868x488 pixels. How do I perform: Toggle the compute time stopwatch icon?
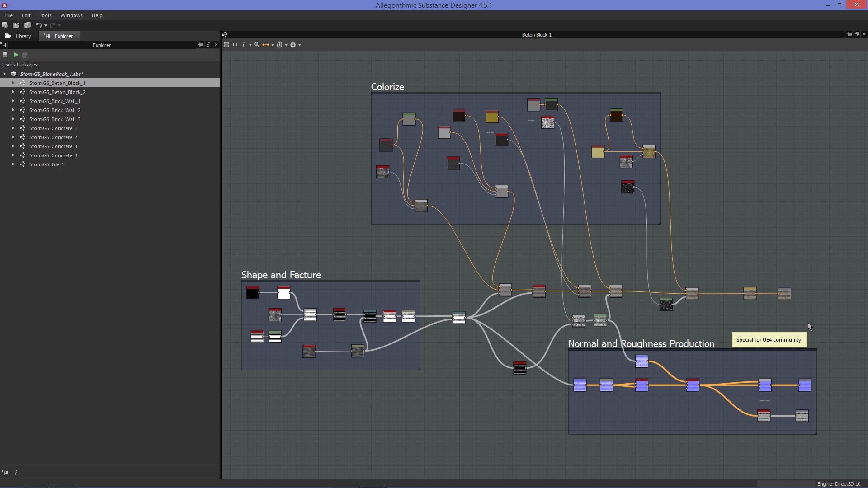click(280, 45)
